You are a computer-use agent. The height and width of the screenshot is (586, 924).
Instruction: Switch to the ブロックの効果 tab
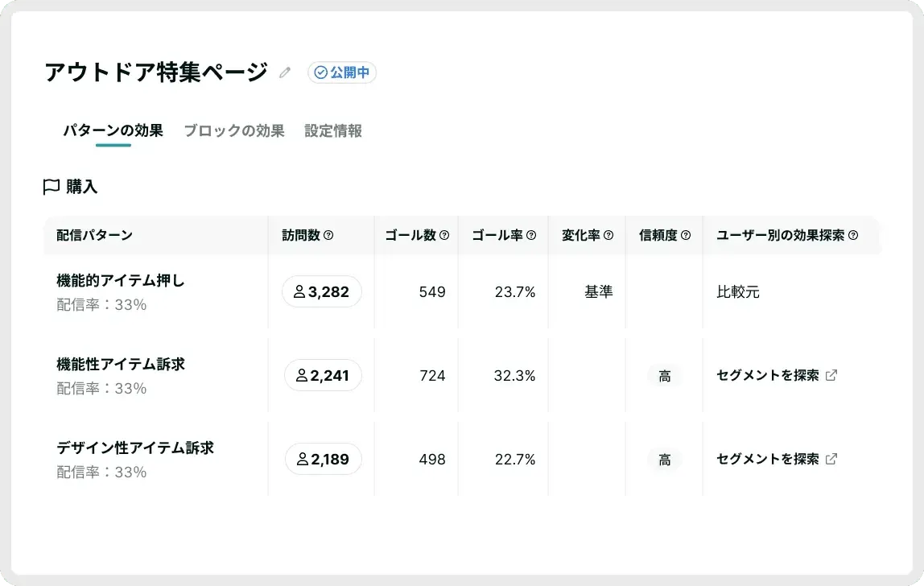click(x=233, y=130)
